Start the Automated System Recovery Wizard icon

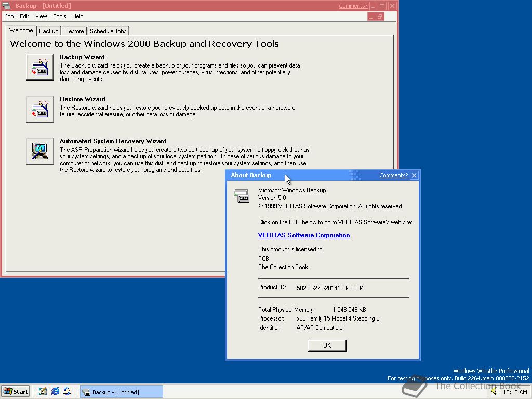point(40,151)
